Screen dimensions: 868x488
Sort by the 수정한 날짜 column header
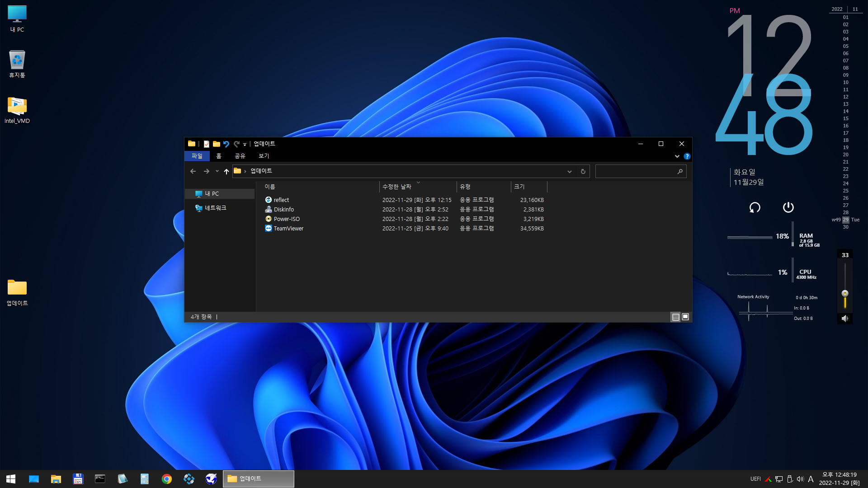418,187
